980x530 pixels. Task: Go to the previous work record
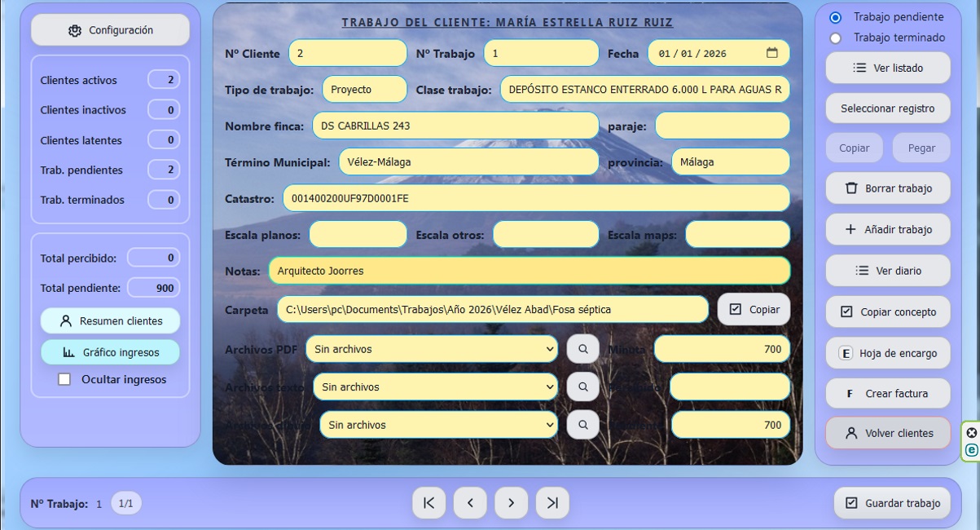[x=470, y=503]
